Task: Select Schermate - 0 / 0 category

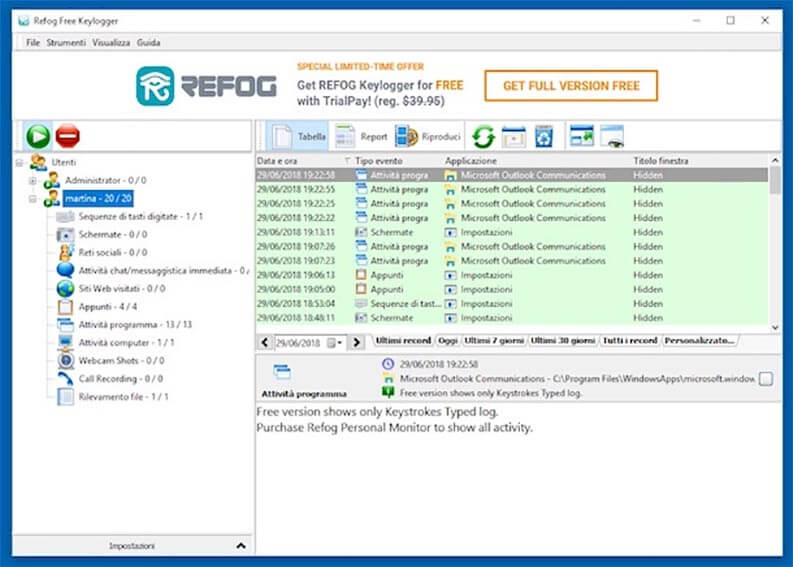Action: click(113, 234)
